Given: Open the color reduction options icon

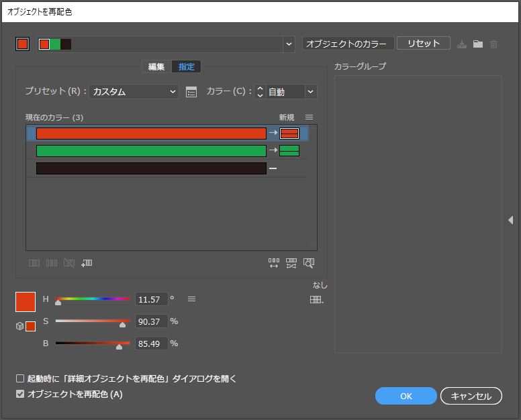Looking at the screenshot, I should pos(191,92).
